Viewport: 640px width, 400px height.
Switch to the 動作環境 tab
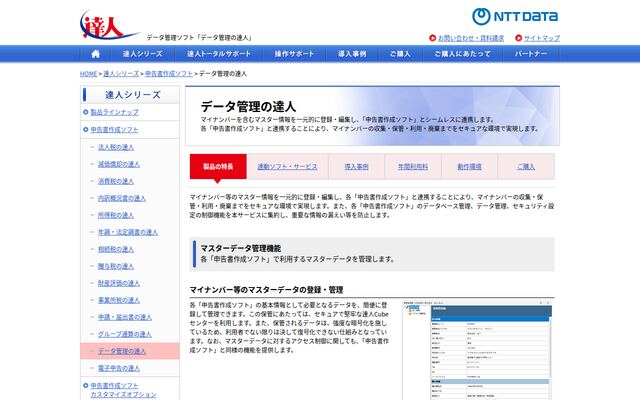tap(469, 167)
